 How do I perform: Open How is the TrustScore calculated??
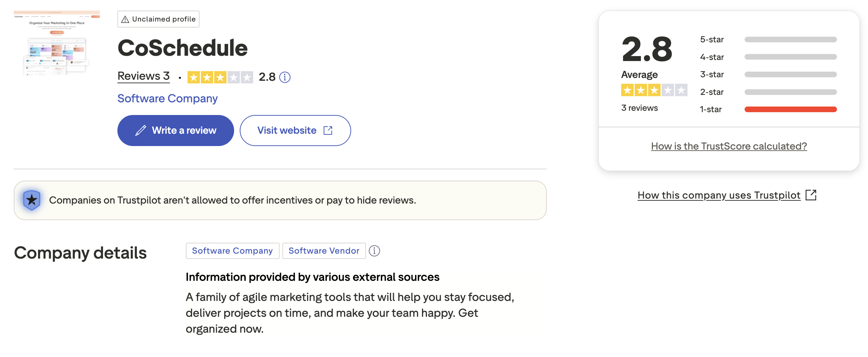728,146
